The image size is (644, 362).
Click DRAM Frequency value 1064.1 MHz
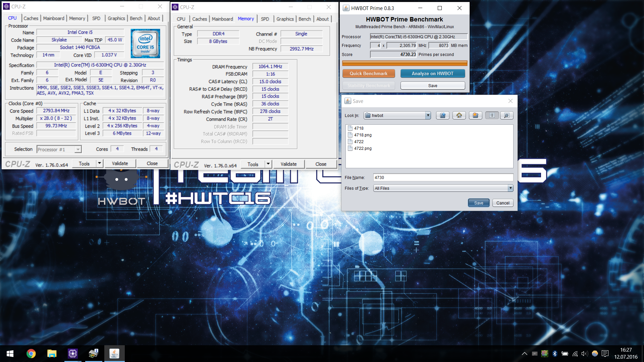(x=270, y=66)
